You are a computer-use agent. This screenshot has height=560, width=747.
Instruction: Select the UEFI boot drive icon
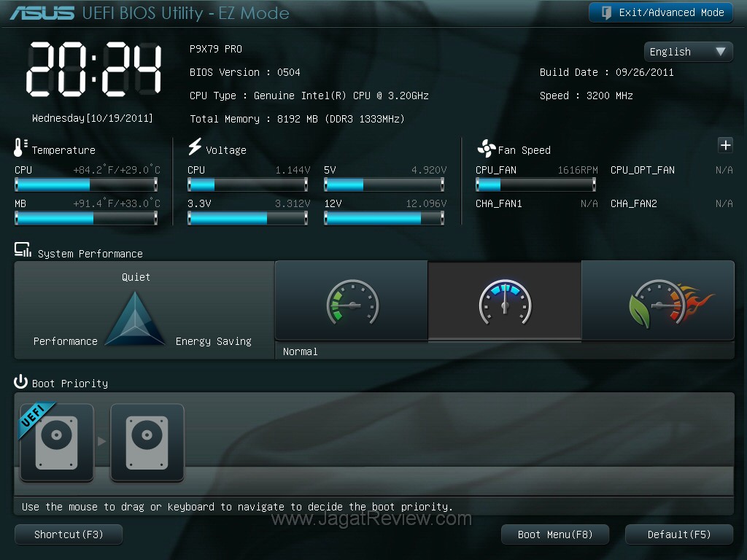point(56,443)
